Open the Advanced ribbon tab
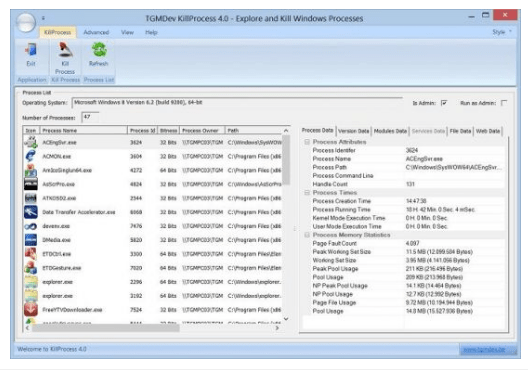The height and width of the screenshot is (370, 528). click(96, 32)
